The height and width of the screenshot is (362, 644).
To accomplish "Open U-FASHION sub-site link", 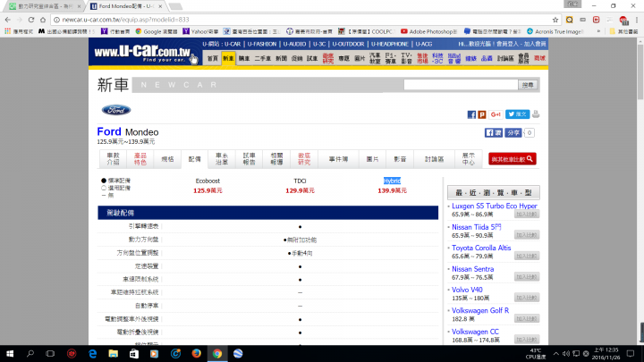I will point(261,44).
